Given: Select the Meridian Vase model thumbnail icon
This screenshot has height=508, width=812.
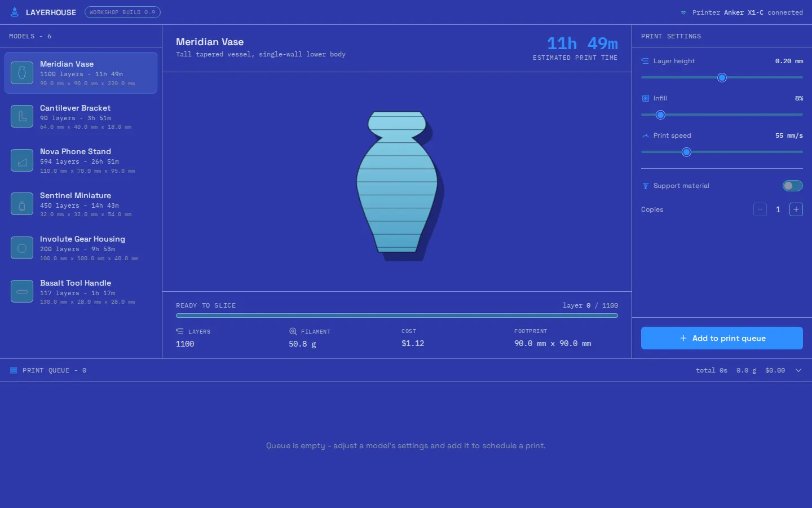Looking at the screenshot, I should pos(22,73).
